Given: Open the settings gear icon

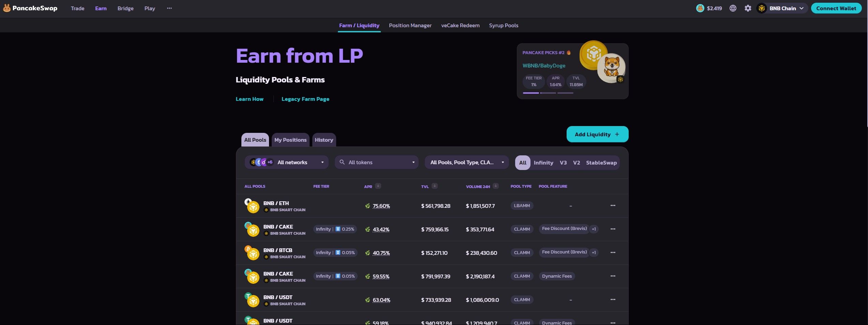Looking at the screenshot, I should (748, 8).
